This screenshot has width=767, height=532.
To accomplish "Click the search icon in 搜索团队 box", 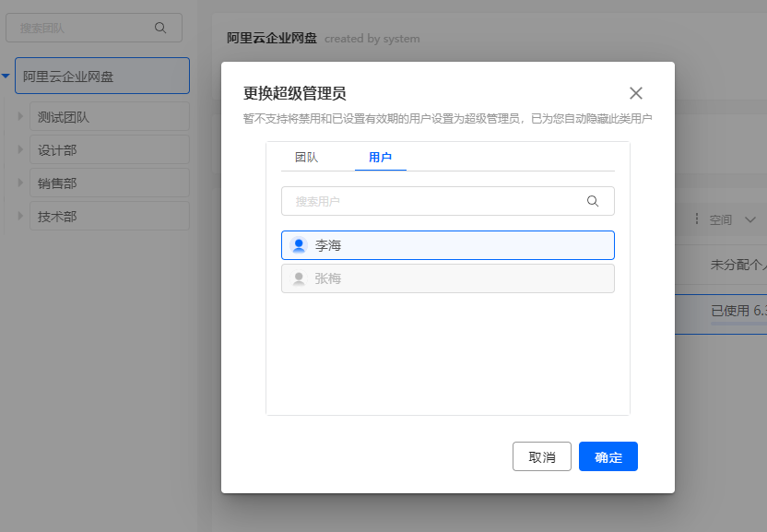I will point(160,28).
